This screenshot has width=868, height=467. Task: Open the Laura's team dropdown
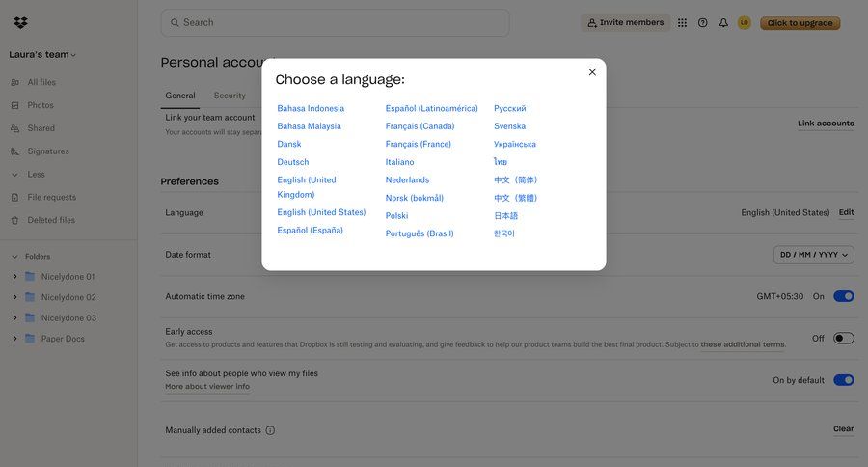click(x=42, y=55)
